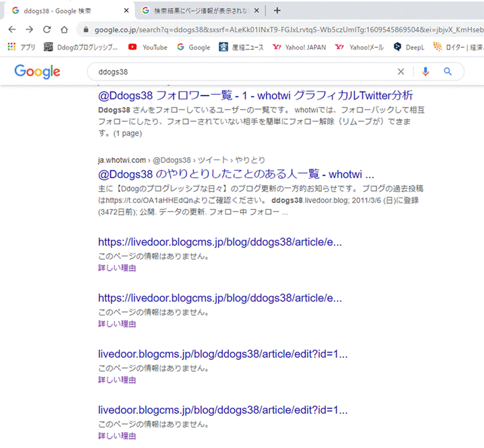484x448 pixels.
Task: Open the YouTube bookmark
Action: (148, 47)
